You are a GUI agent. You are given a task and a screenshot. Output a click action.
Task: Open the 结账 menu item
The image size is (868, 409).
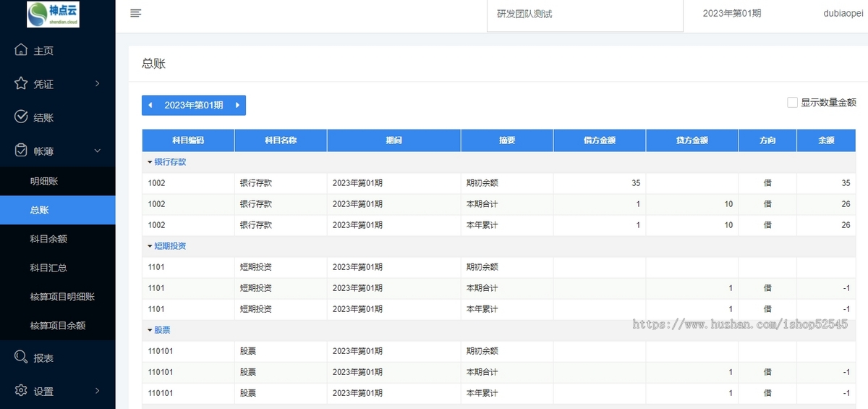58,117
